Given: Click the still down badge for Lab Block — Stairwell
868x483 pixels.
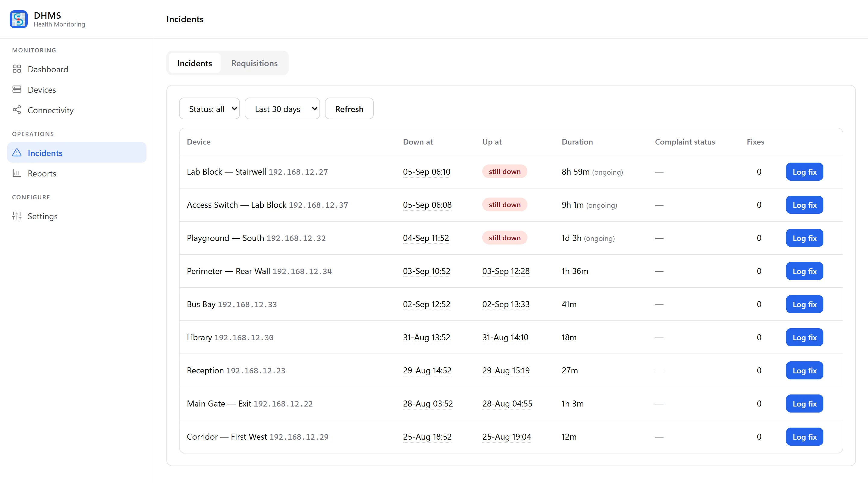Looking at the screenshot, I should (x=505, y=171).
